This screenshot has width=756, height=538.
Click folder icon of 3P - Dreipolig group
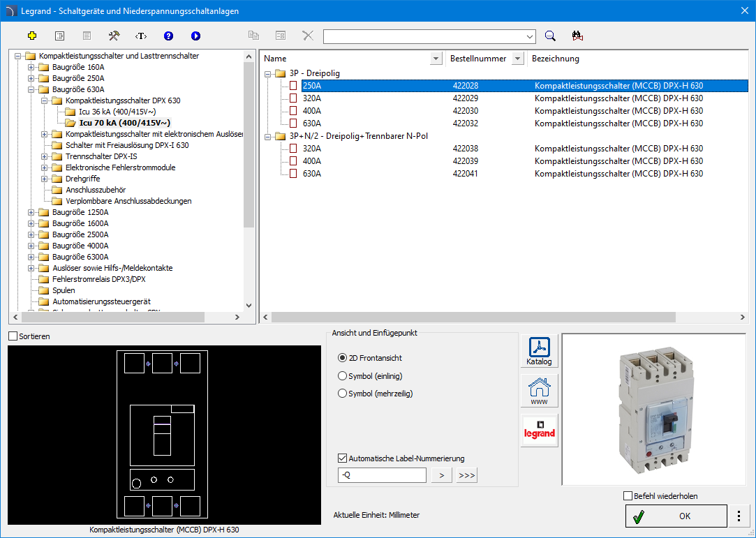click(281, 73)
